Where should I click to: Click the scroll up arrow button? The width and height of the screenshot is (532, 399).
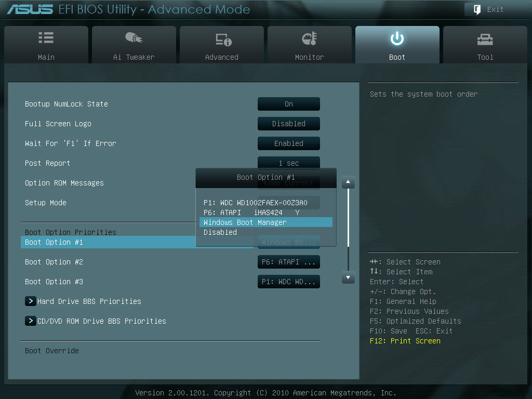[348, 182]
